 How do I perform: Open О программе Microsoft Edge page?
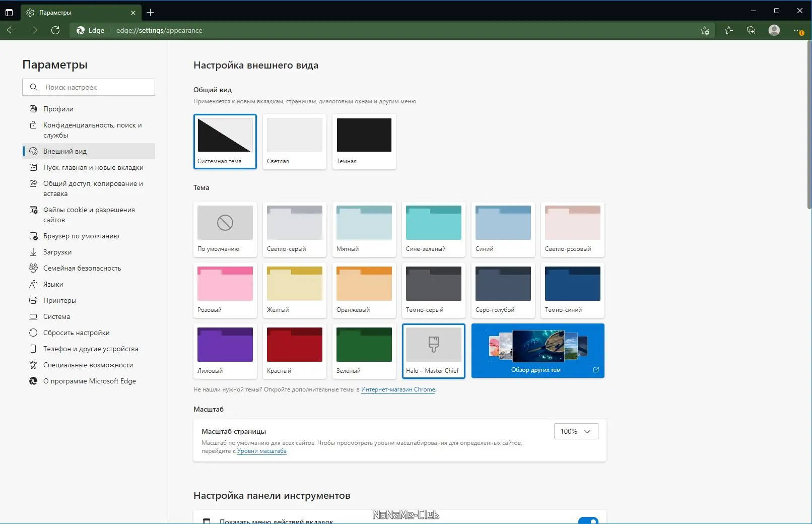pyautogui.click(x=89, y=381)
